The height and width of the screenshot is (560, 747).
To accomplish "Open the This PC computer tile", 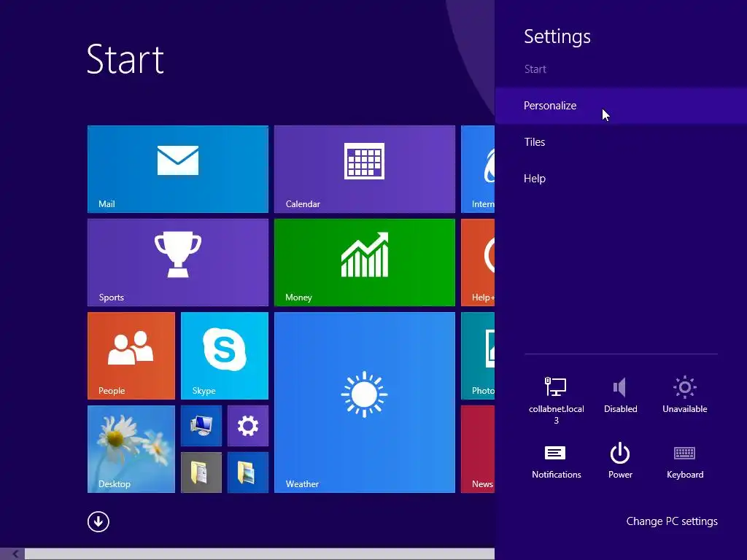I will point(201,426).
